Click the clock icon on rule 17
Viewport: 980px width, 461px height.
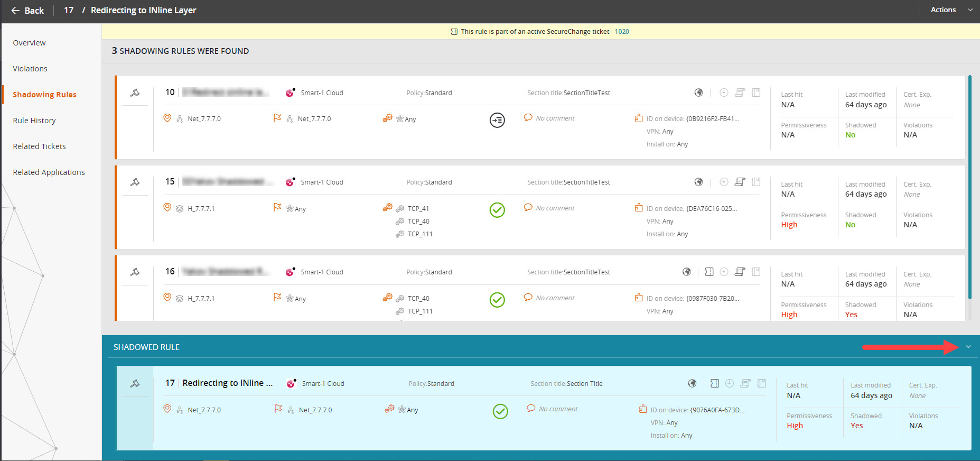[x=730, y=383]
